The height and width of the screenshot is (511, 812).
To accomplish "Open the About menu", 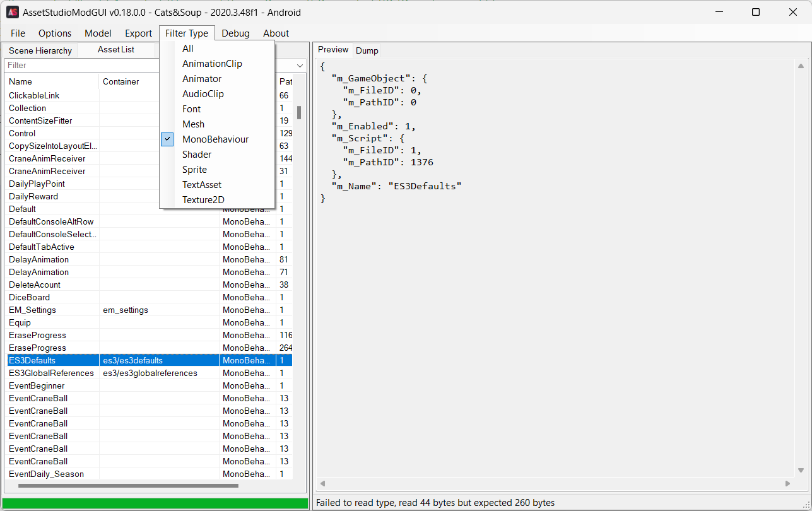I will (x=276, y=33).
